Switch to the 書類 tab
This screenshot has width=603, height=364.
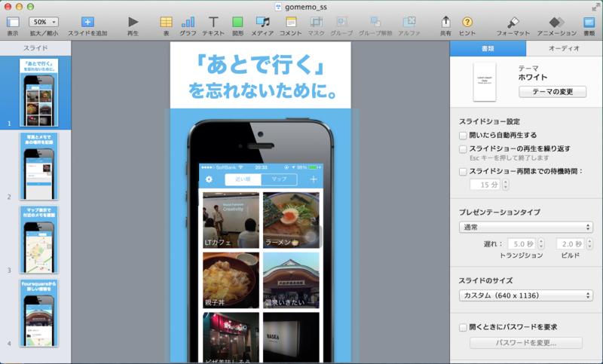click(488, 48)
